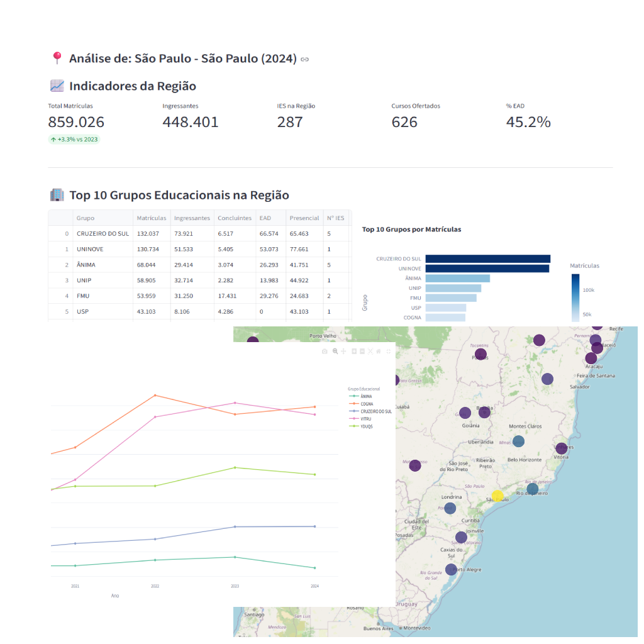The width and height of the screenshot is (644, 644).
Task: Click the Total Matrículas value 859.026
Action: 76,122
